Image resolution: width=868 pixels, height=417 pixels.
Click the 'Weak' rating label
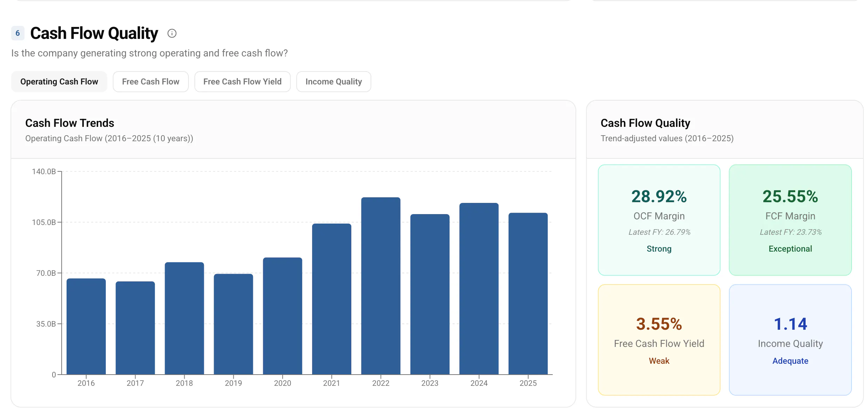(x=659, y=361)
